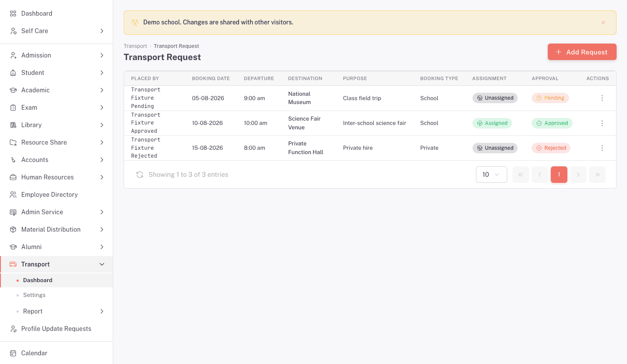Viewport: 627px width, 364px height.
Task: Expand the Academic menu chevron
Action: [102, 90]
